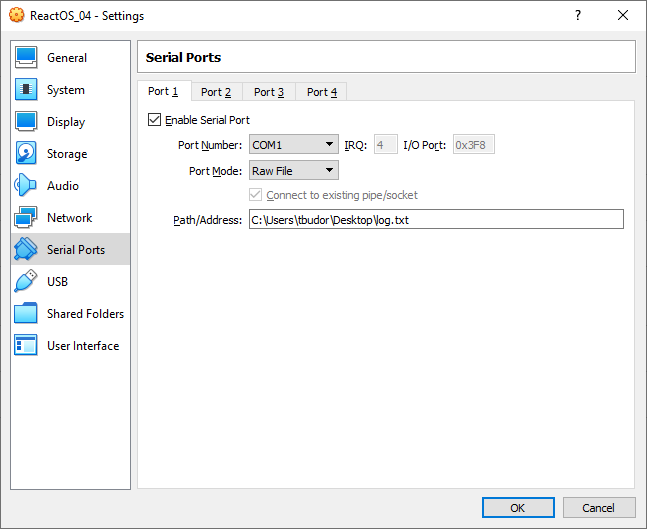Open Storage via the disk icon
This screenshot has width=647, height=529.
26,153
